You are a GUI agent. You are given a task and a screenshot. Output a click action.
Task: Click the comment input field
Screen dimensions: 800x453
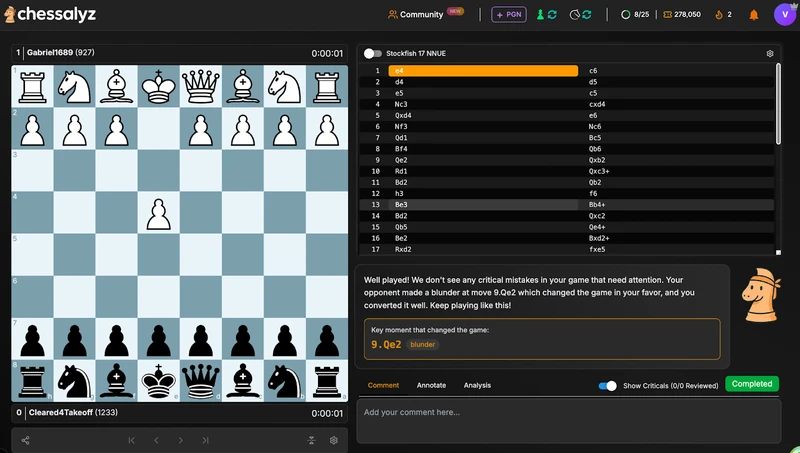coord(569,421)
